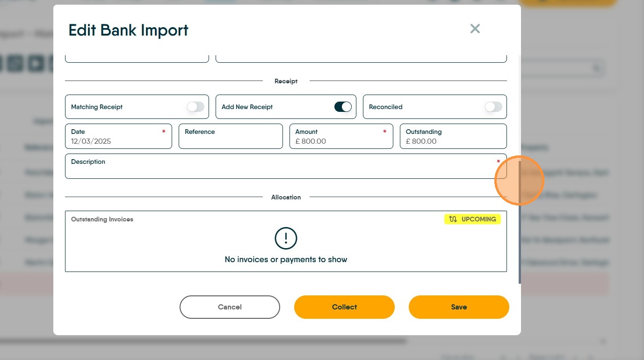Focus the Reference input field
The width and height of the screenshot is (644, 360).
coord(231,137)
